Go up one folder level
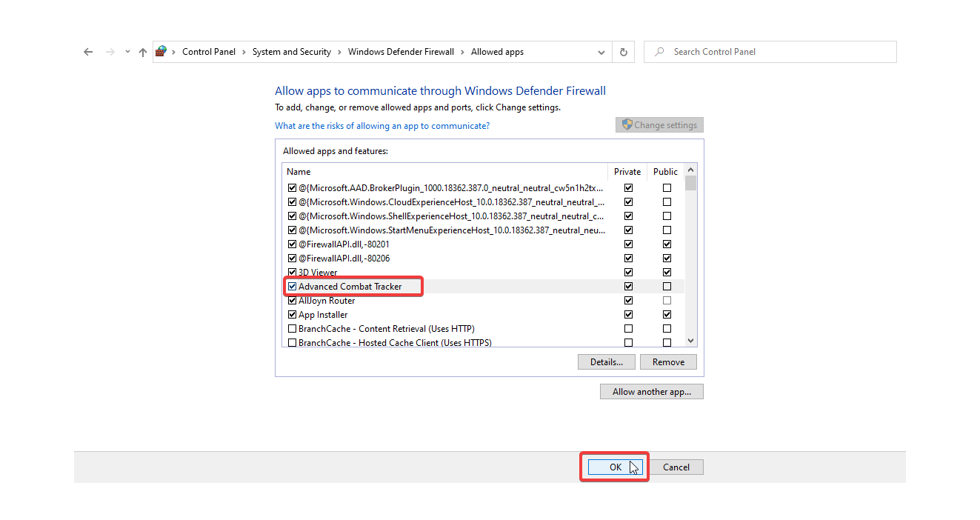The width and height of the screenshot is (980, 520). 143,52
